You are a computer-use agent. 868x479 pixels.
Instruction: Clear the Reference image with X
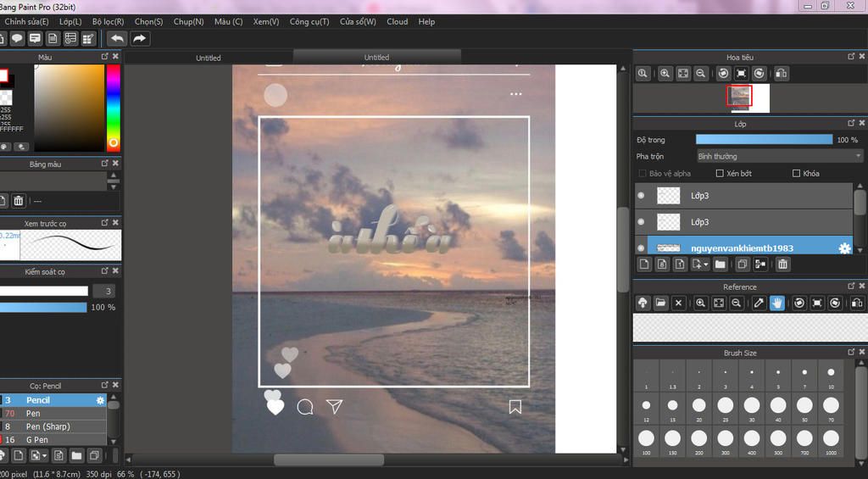678,303
